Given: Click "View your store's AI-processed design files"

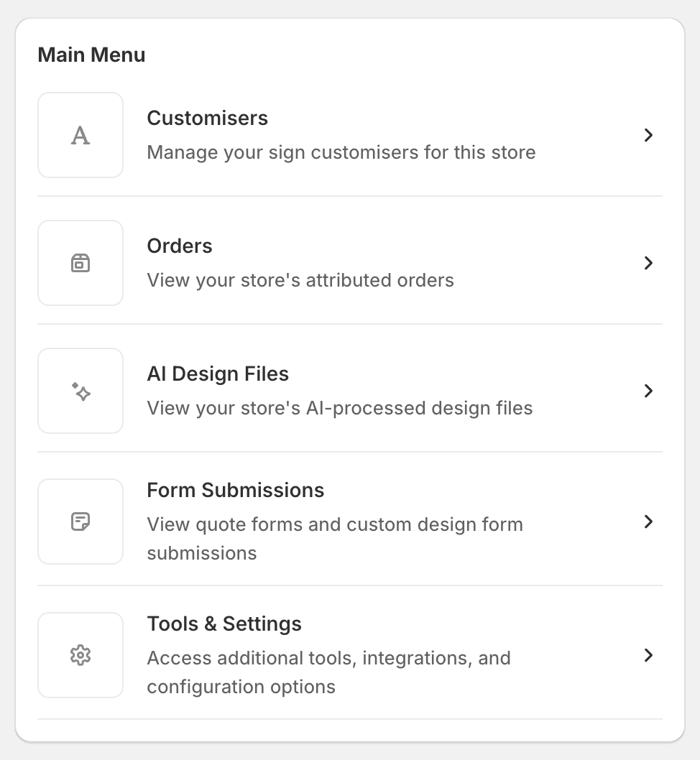Looking at the screenshot, I should (340, 408).
